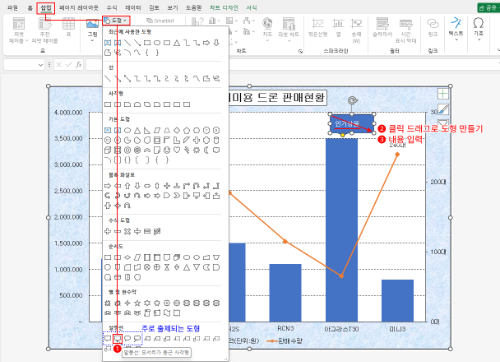Click the Chart Elements plus button

pos(443,94)
